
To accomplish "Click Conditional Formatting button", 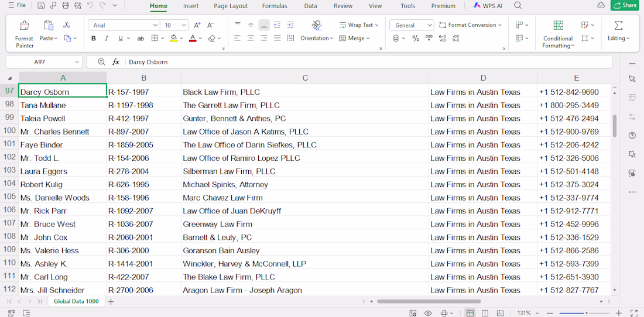I will 558,35.
